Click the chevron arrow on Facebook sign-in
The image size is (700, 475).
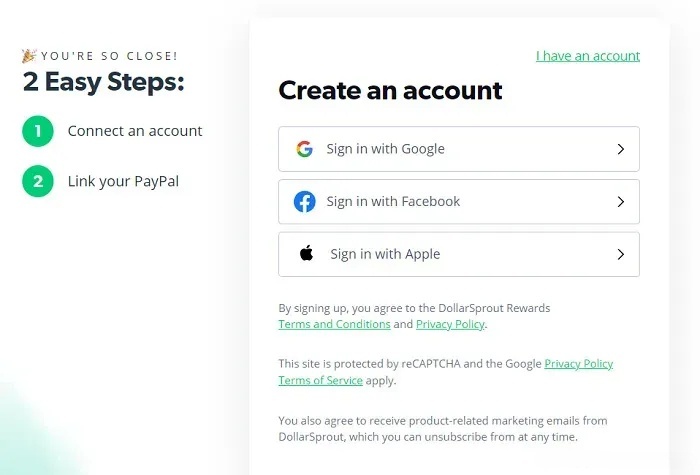tap(620, 202)
